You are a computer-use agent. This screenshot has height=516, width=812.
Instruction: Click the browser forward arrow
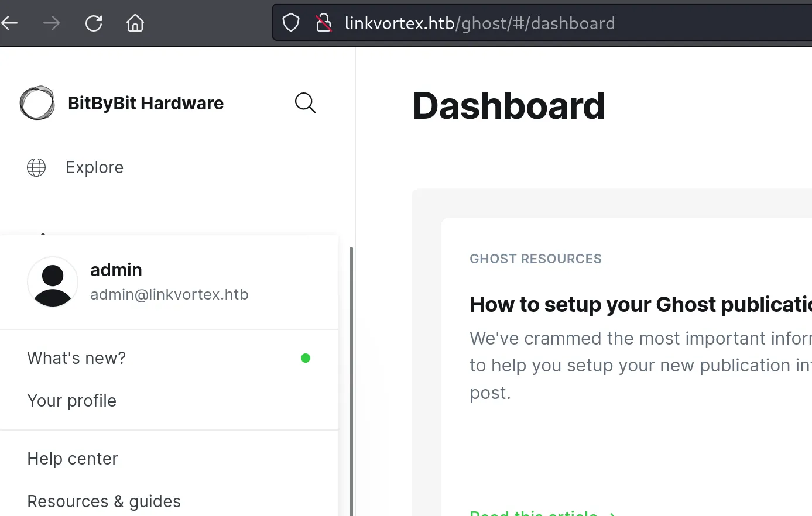(52, 23)
